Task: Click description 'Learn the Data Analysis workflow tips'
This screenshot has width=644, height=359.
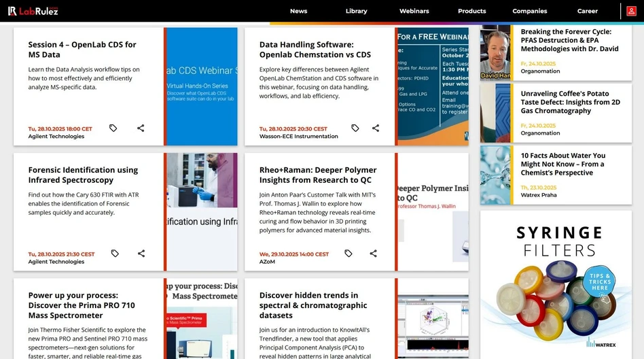Action: [84, 78]
